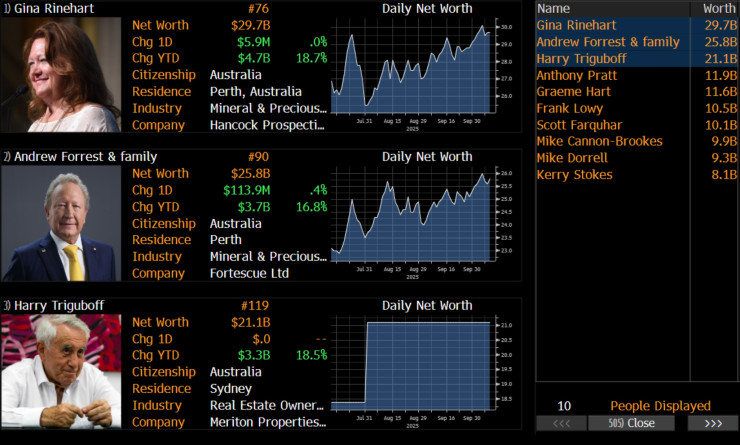Select Kerry Stokes row
This screenshot has width=740, height=445.
click(574, 175)
